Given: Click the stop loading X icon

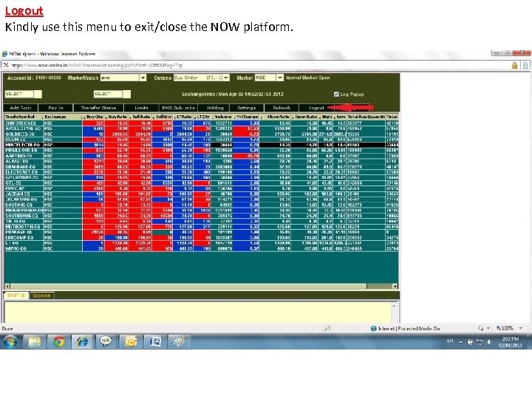Looking at the screenshot, I should 6,65.
